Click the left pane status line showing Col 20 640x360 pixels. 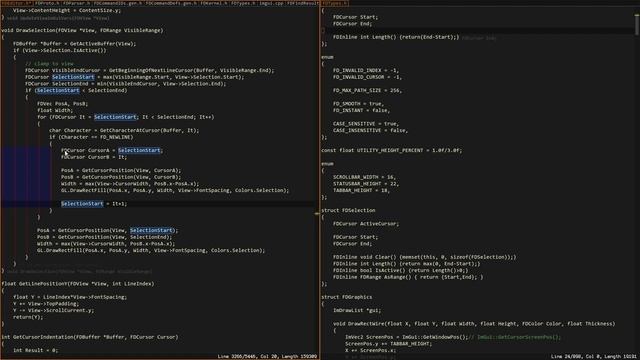(x=267, y=357)
